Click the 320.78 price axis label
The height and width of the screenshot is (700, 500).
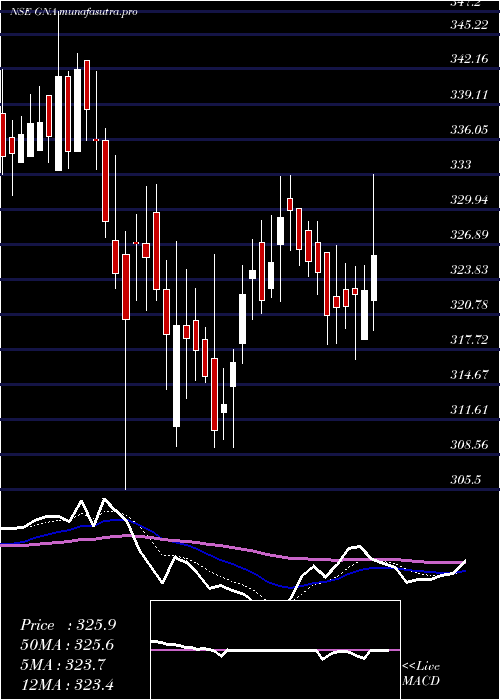tap(469, 305)
